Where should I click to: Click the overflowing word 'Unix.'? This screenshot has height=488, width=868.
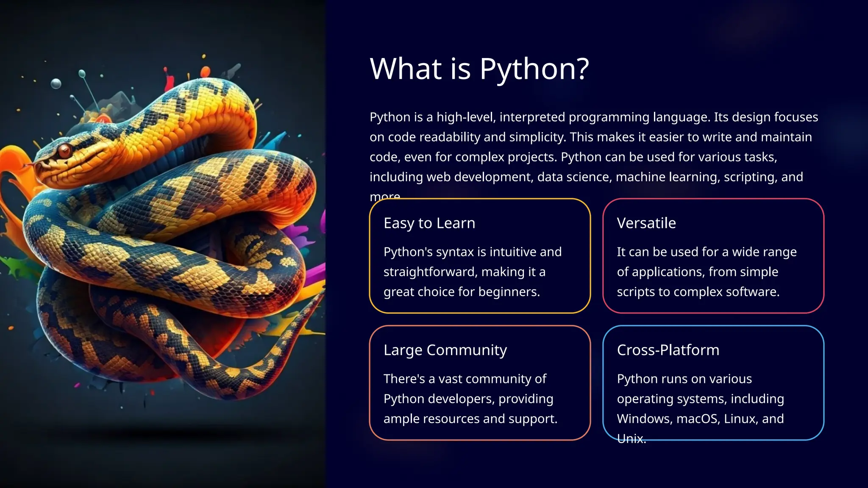point(631,439)
